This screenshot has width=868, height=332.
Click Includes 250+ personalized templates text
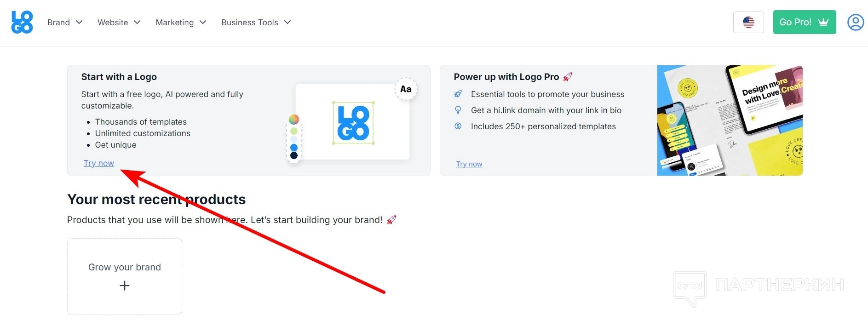pyautogui.click(x=543, y=126)
